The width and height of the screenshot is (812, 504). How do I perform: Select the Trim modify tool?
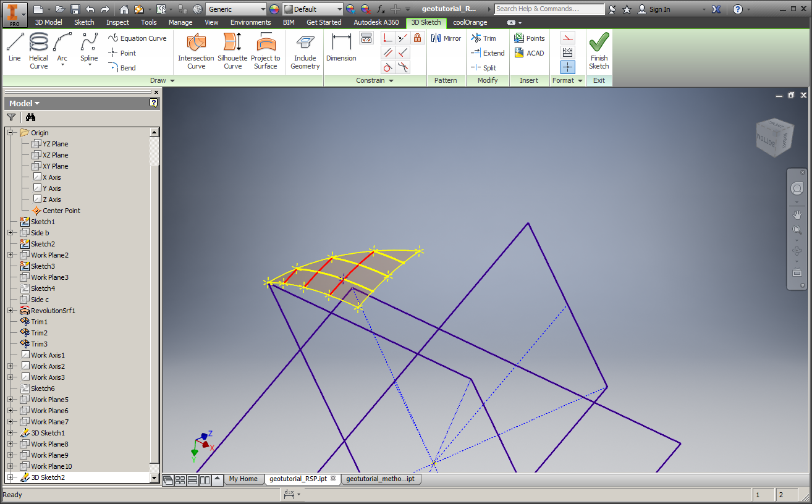(x=483, y=38)
